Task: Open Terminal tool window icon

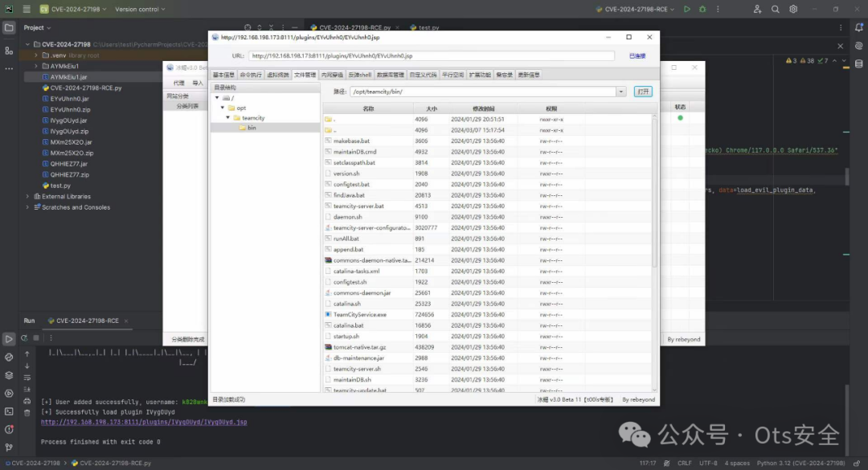Action: (9, 411)
